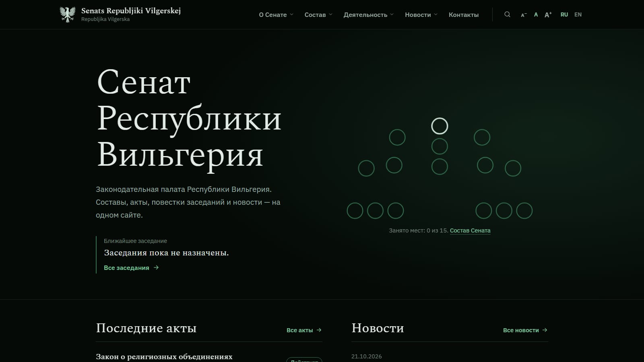Select the highlighted top seat circle
Screen dimensions: 644x362
(440, 126)
